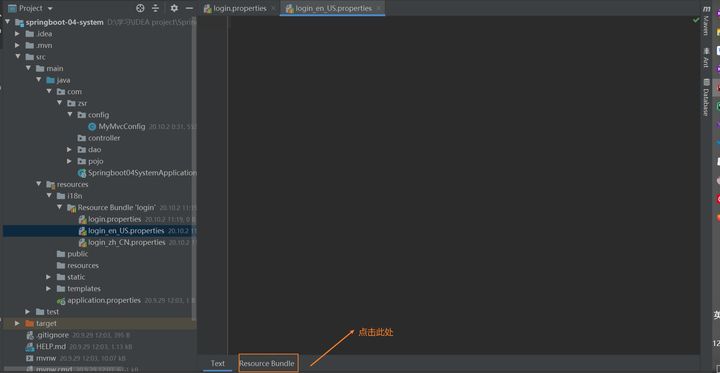Image resolution: width=720 pixels, height=373 pixels.
Task: Select the public folder
Action: [x=78, y=254]
